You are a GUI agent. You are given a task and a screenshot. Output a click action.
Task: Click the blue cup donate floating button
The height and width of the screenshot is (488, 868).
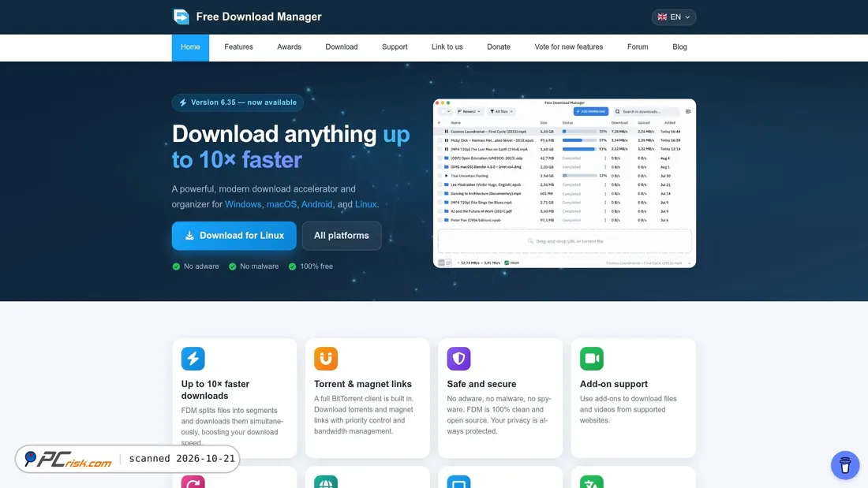(845, 465)
